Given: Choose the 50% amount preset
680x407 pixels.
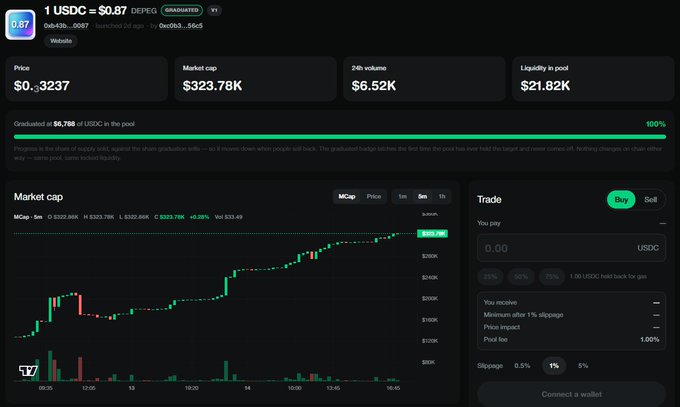Looking at the screenshot, I should coord(521,276).
